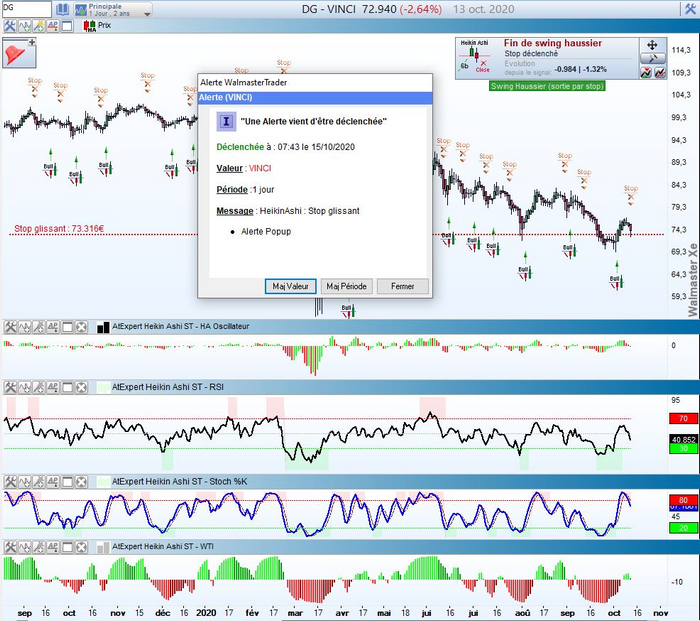Click add drawing icon in RSI toolbar

pyautogui.click(x=38, y=388)
